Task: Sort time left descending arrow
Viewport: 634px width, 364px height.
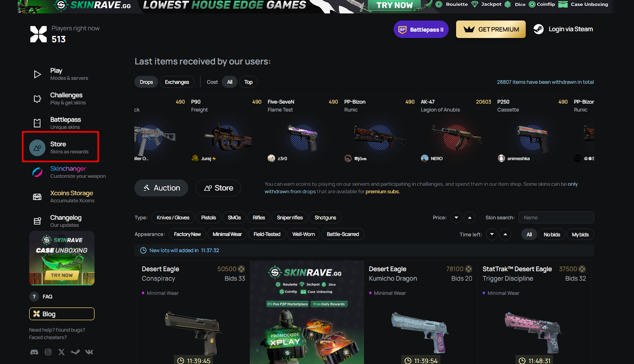Action: pos(492,234)
